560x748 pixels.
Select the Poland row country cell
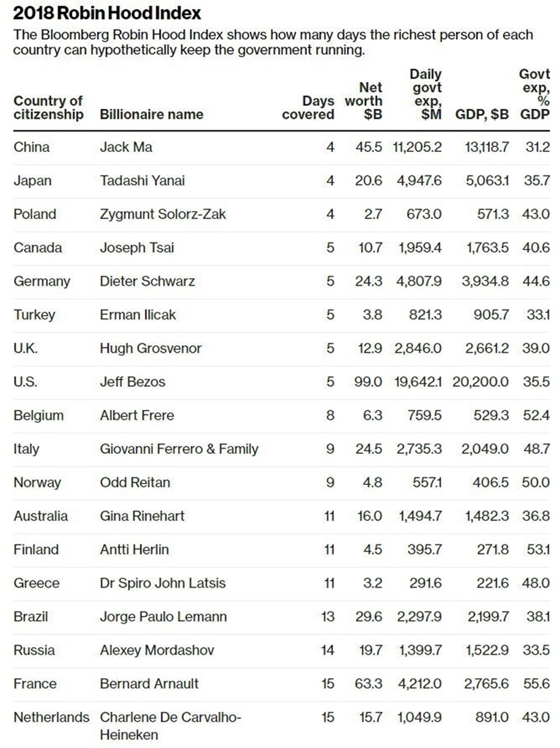35,214
